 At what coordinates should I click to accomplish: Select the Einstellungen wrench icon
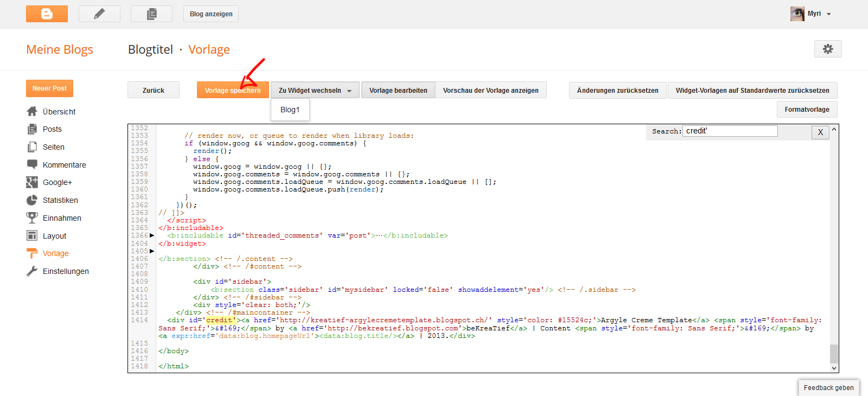[32, 271]
